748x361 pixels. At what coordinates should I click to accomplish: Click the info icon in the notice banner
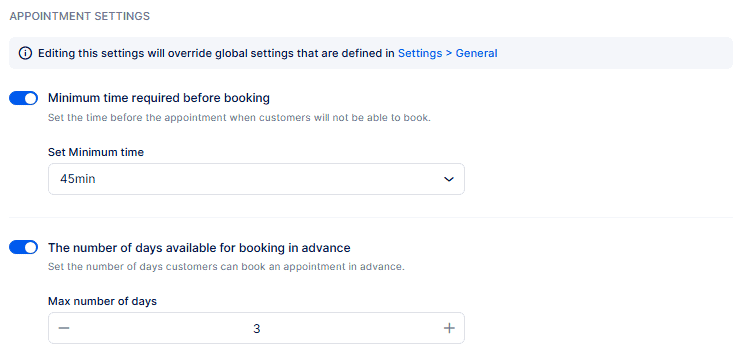(25, 53)
